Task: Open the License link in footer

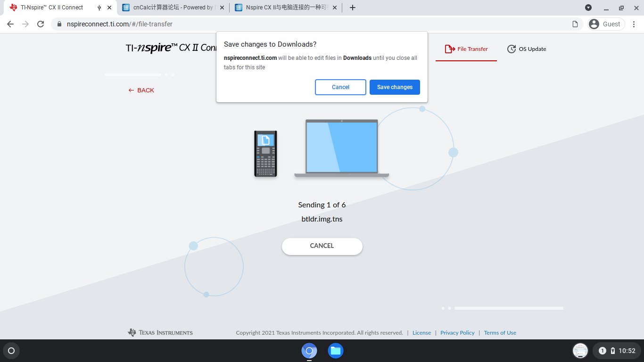Action: click(x=421, y=333)
